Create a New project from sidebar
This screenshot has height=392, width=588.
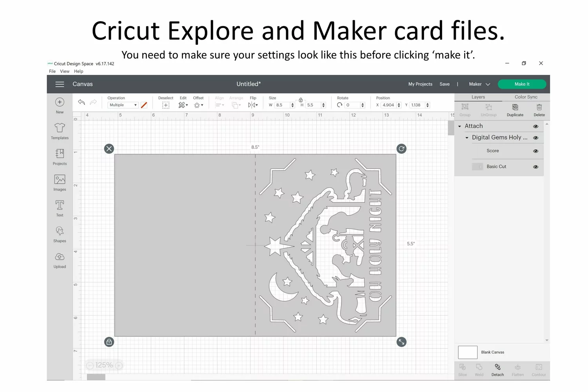point(60,105)
